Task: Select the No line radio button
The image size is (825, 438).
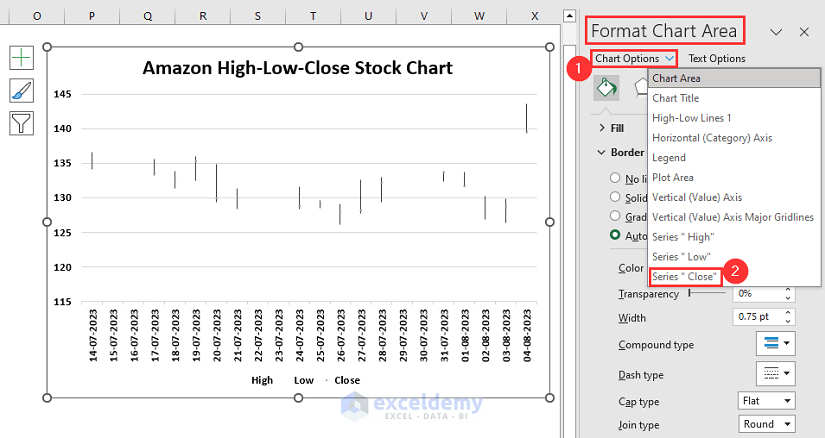Action: (x=615, y=177)
